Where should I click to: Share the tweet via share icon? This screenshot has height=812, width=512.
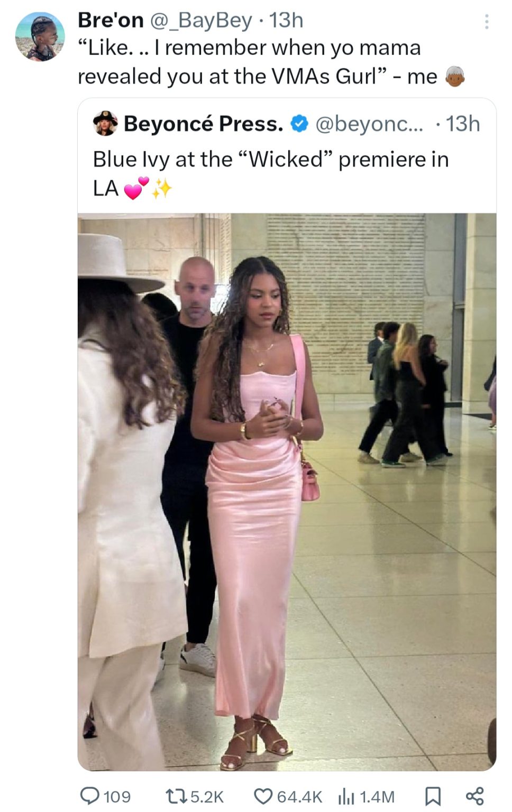pos(474,796)
